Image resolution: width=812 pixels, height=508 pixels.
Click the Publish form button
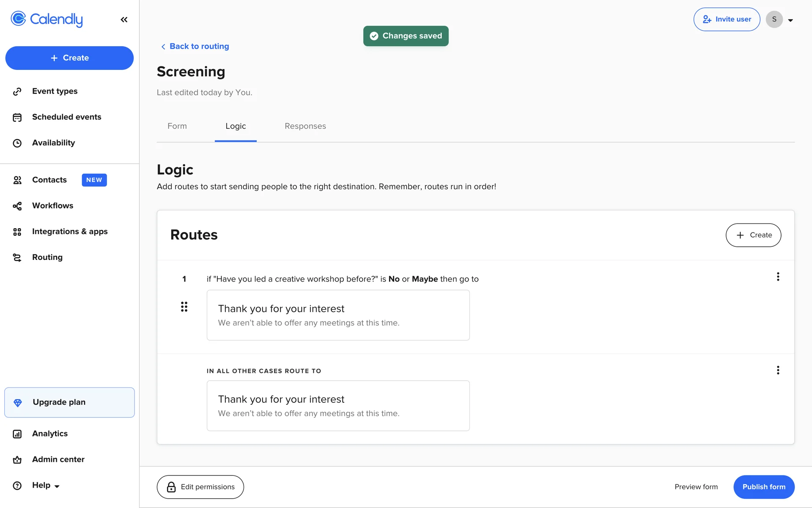tap(763, 487)
